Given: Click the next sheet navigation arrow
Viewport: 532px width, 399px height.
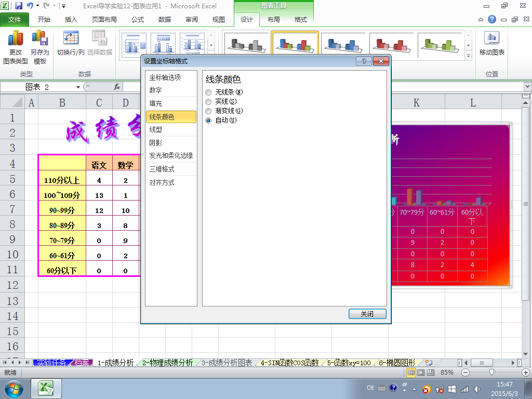Looking at the screenshot, I should [x=19, y=363].
